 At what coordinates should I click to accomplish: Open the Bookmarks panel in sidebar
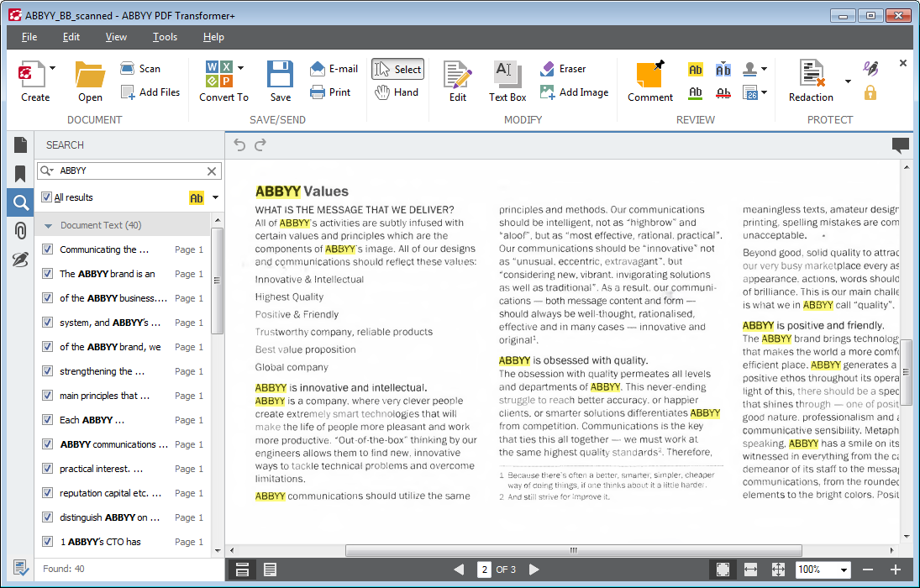pos(20,174)
